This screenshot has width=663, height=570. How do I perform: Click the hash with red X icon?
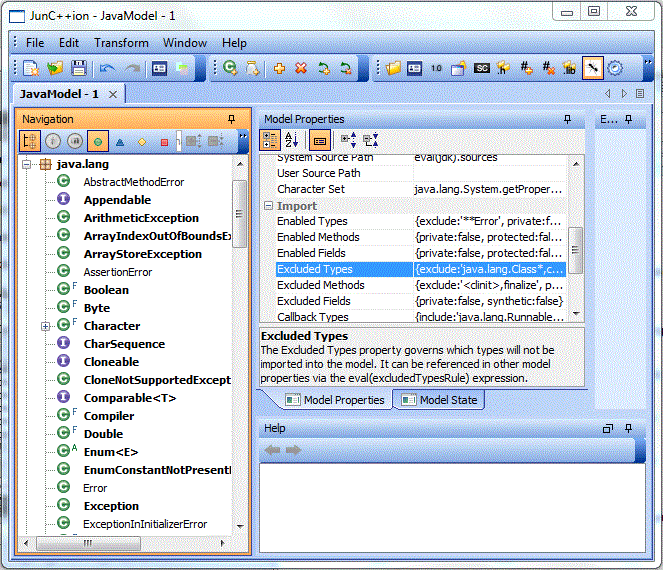point(548,68)
